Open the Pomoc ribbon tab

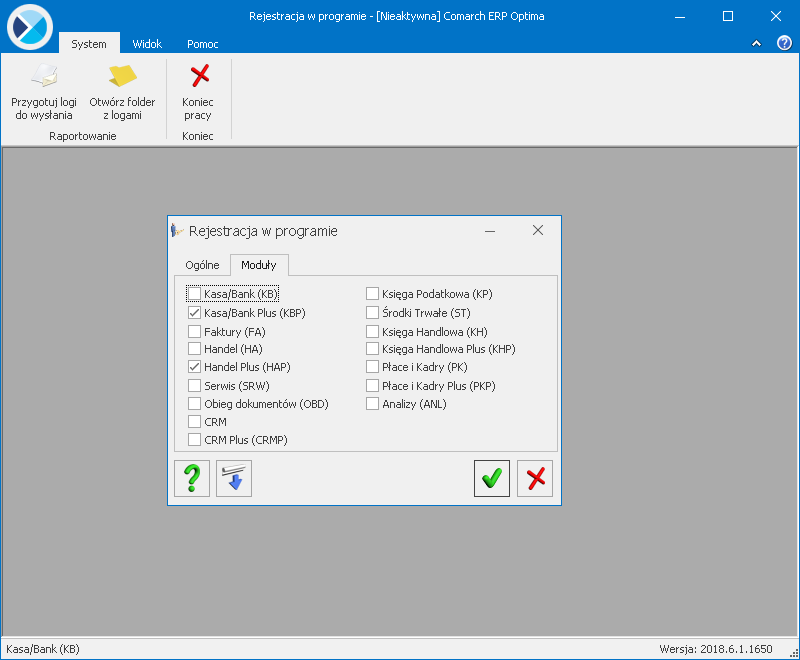pyautogui.click(x=203, y=44)
